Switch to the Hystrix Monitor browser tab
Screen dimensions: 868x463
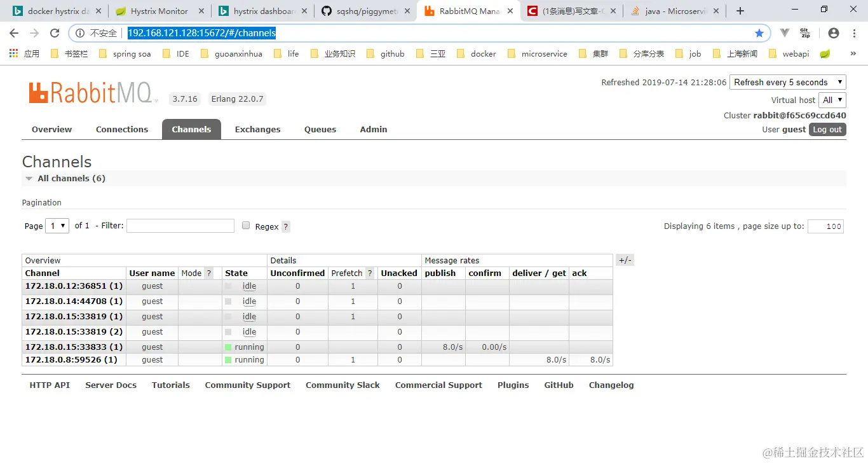tap(159, 11)
